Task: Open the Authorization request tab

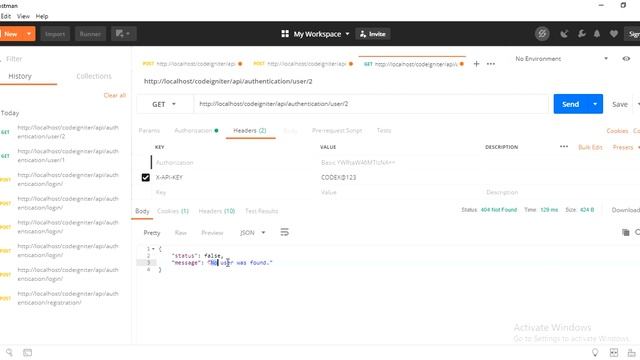Action: (x=196, y=131)
